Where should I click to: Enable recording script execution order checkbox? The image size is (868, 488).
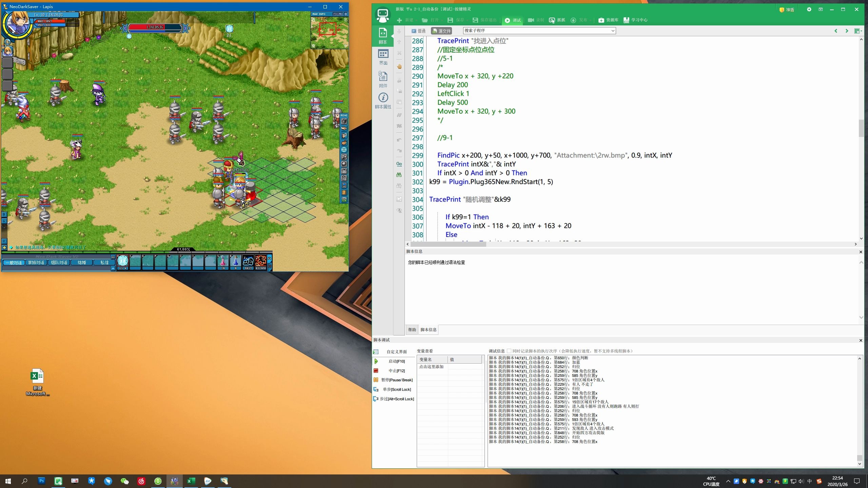(x=509, y=351)
